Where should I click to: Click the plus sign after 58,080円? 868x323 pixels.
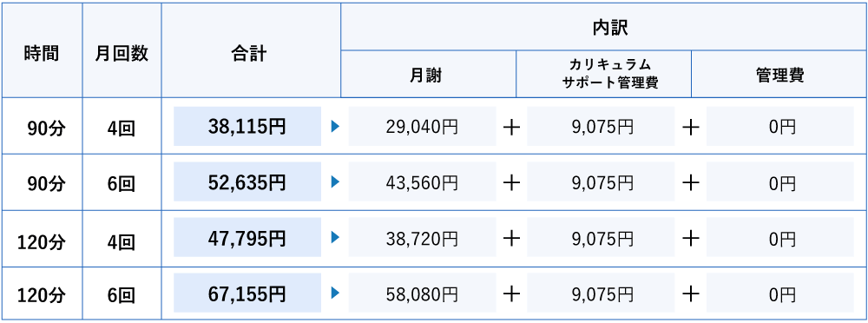coord(511,294)
